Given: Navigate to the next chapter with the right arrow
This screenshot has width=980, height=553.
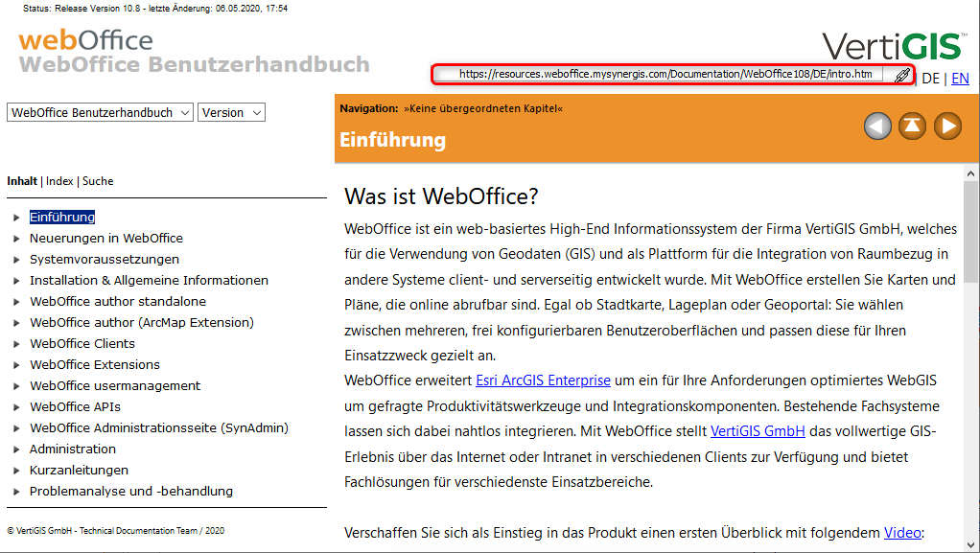Looking at the screenshot, I should point(947,126).
